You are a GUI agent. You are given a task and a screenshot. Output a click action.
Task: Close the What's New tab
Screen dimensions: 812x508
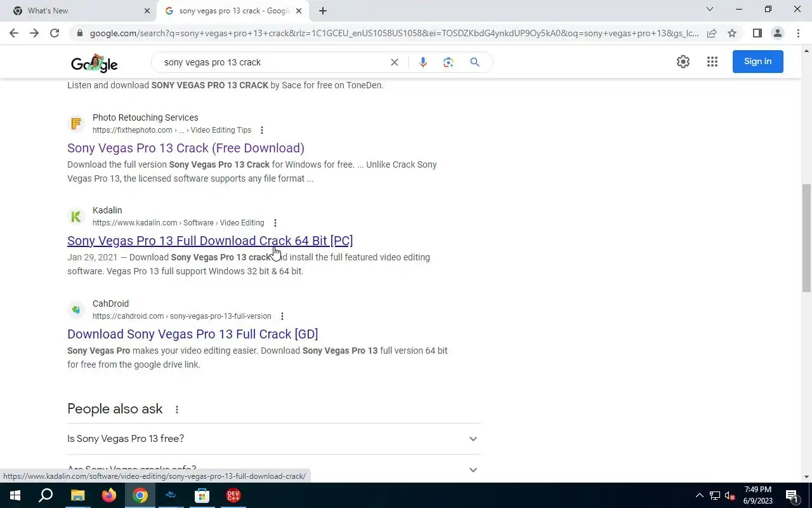click(x=147, y=11)
